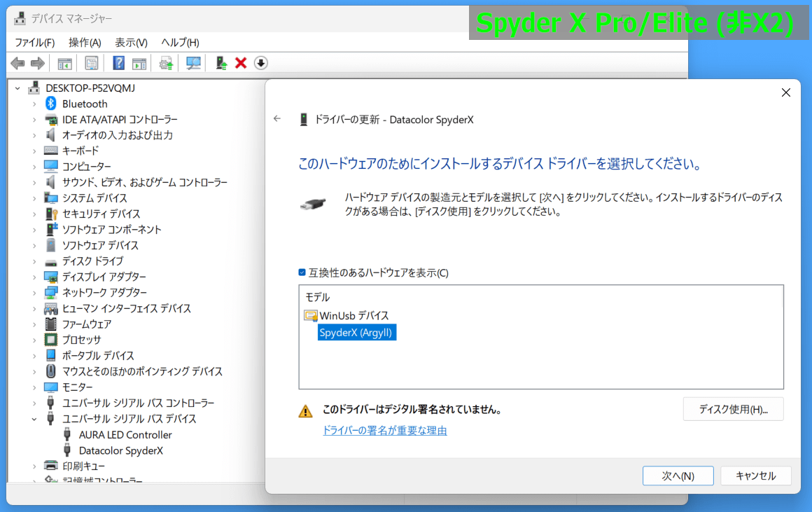Expand the システム デバイス category
This screenshot has height=512, width=812.
click(x=34, y=198)
